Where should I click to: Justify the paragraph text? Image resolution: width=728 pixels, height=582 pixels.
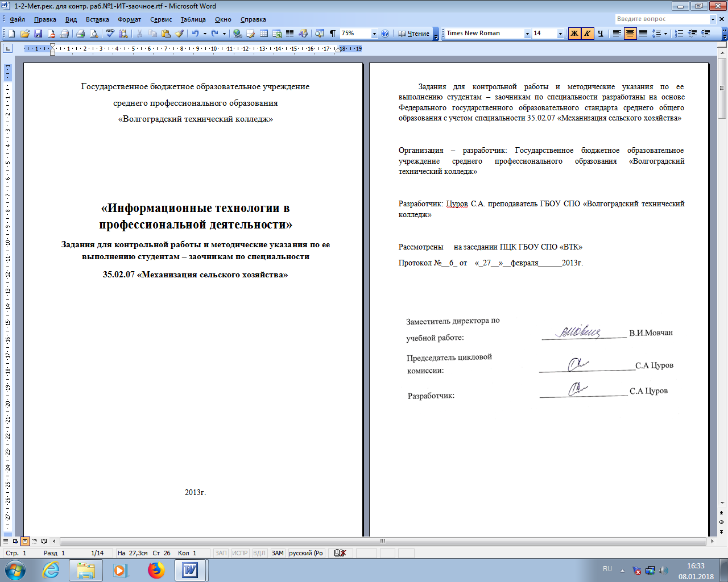coord(643,34)
